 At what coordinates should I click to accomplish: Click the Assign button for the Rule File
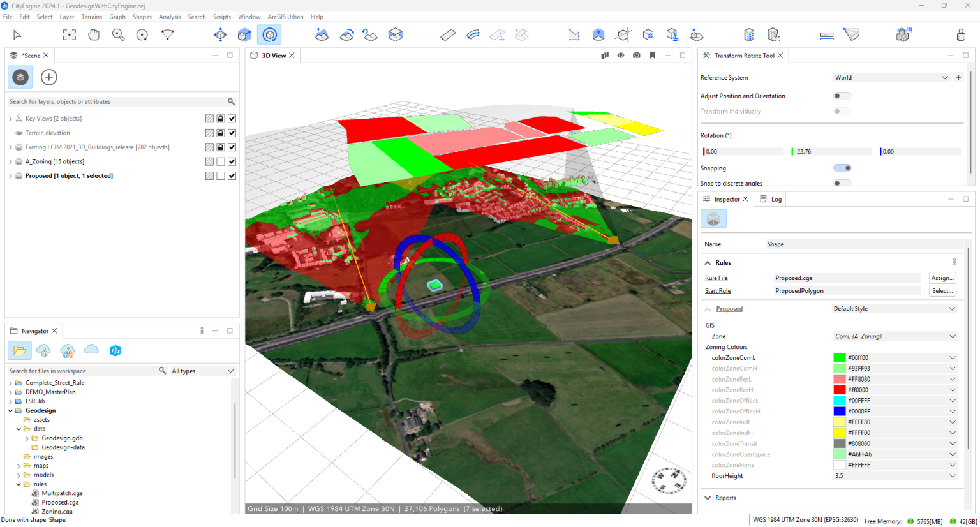pos(942,278)
